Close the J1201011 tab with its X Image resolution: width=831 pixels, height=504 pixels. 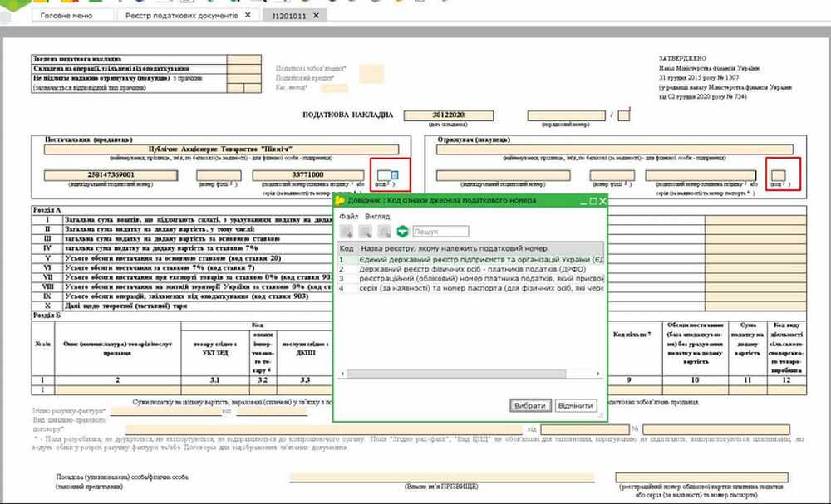click(x=316, y=16)
